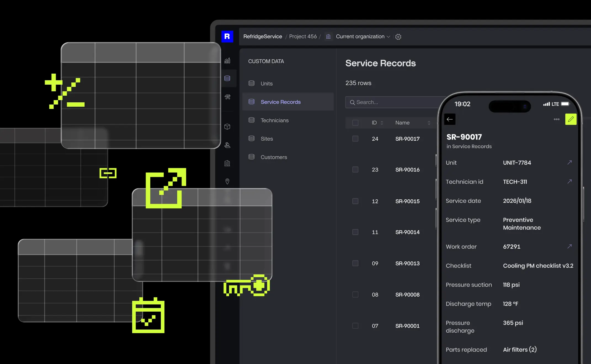Tap the back arrow on the mobile record view
Screen dimensions: 591x364
click(449, 119)
